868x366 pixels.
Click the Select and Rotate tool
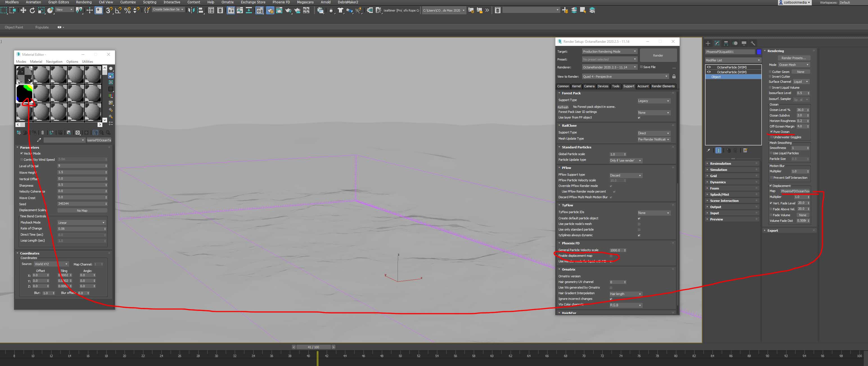coord(32,10)
